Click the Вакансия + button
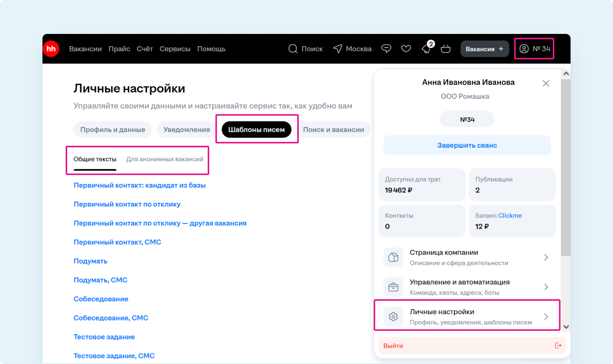The image size is (613, 364). (x=484, y=49)
